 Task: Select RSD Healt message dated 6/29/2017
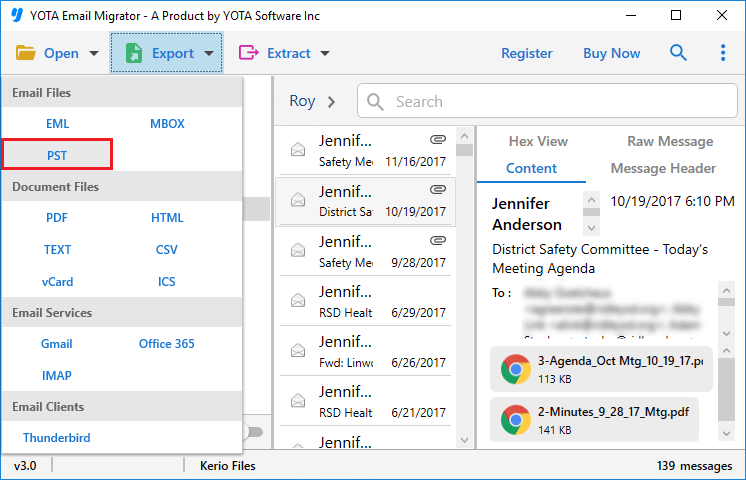(365, 301)
